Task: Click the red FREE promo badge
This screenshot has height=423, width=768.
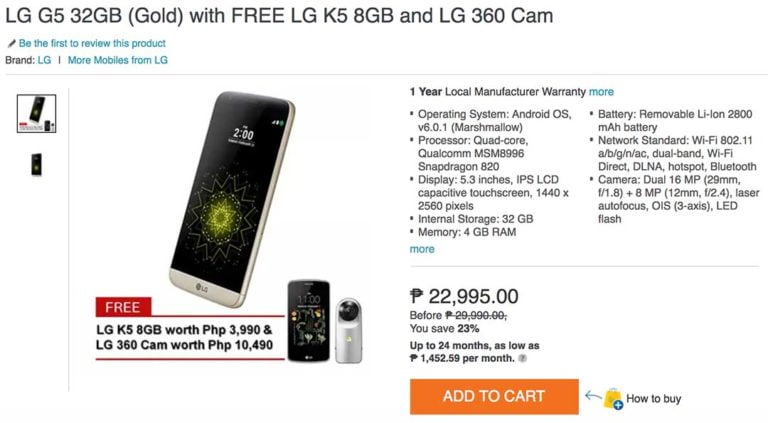Action: 123,307
